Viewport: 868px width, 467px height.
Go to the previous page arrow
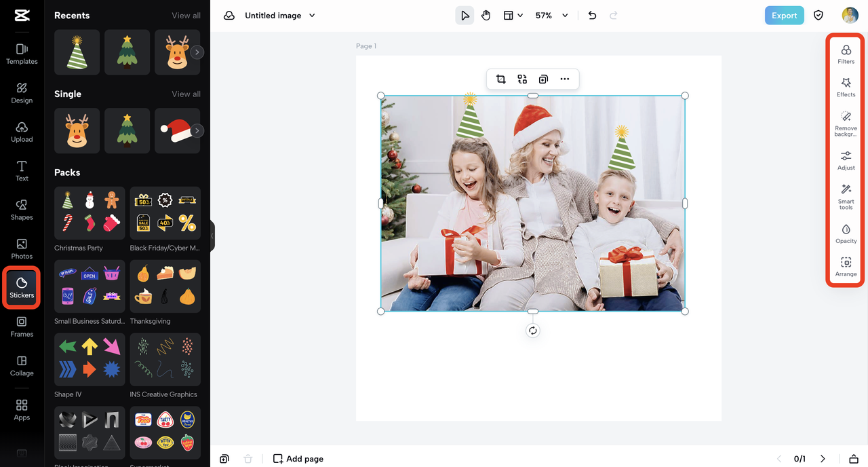pyautogui.click(x=779, y=459)
